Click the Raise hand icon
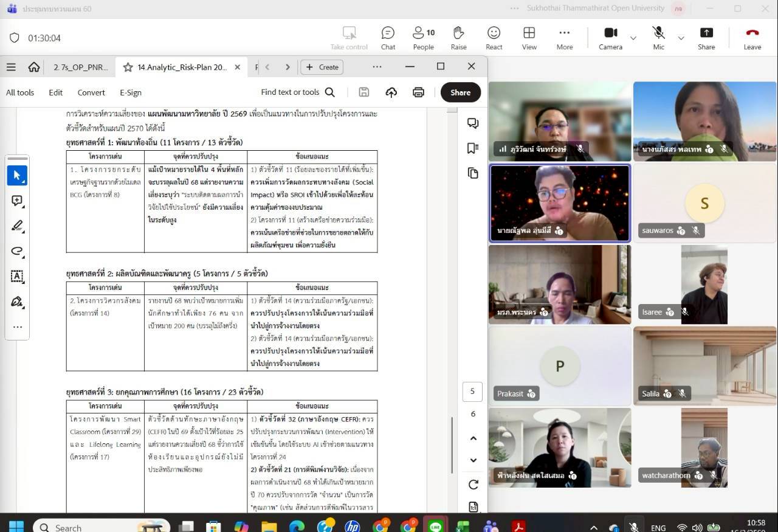This screenshot has height=532, width=778. [x=458, y=38]
